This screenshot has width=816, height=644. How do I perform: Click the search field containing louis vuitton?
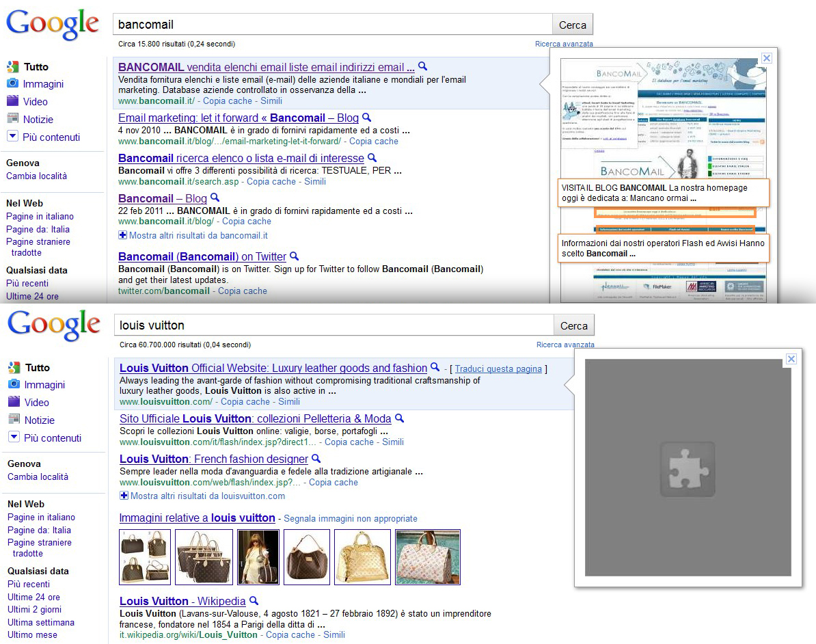pyautogui.click(x=333, y=325)
